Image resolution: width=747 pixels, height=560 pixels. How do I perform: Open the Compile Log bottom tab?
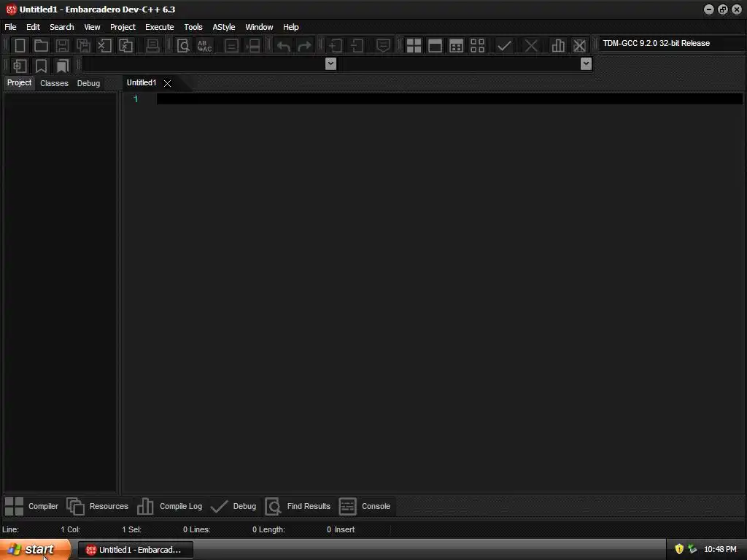(169, 506)
